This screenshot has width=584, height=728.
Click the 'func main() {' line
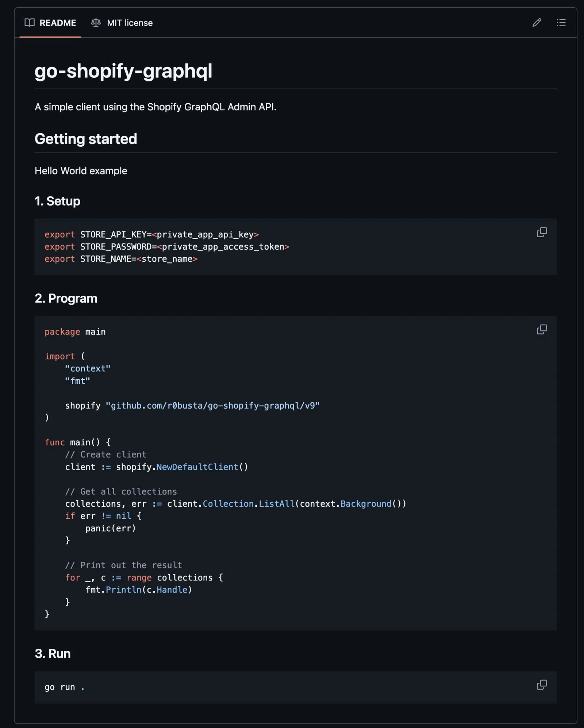pos(78,442)
